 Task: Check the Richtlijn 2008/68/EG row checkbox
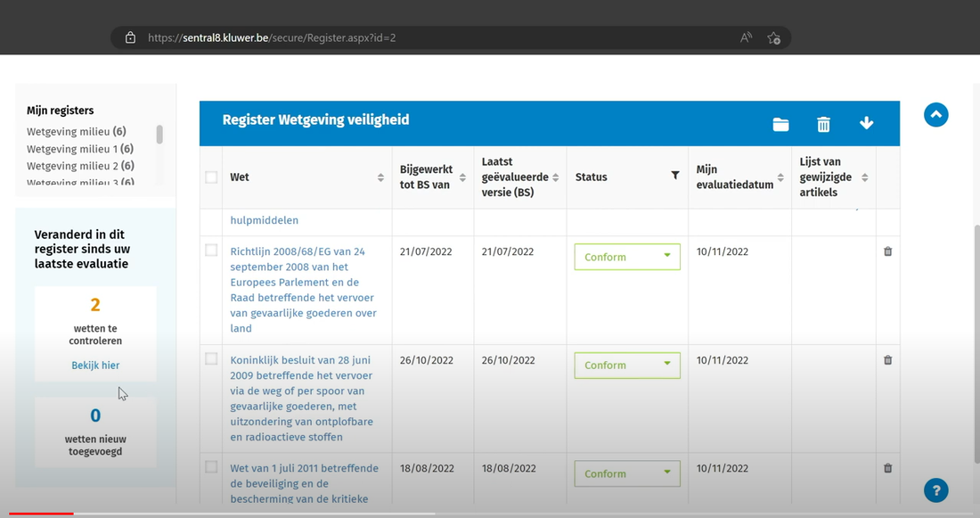[x=211, y=251]
